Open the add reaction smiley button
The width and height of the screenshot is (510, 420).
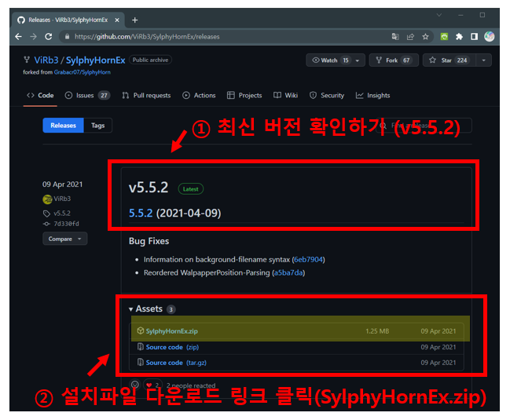[135, 385]
